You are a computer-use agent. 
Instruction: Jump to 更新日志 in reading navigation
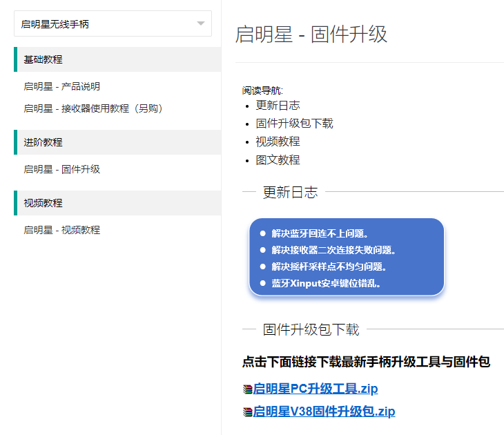[278, 105]
